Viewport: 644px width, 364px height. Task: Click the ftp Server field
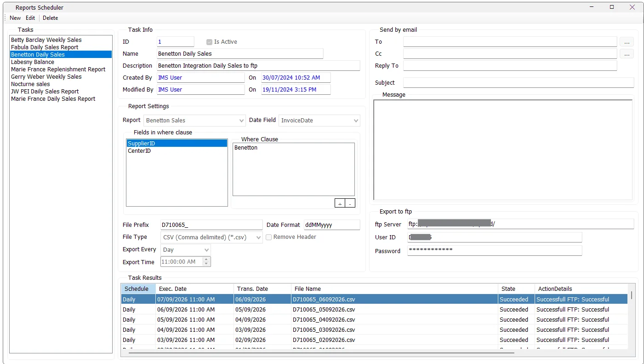[x=520, y=224]
